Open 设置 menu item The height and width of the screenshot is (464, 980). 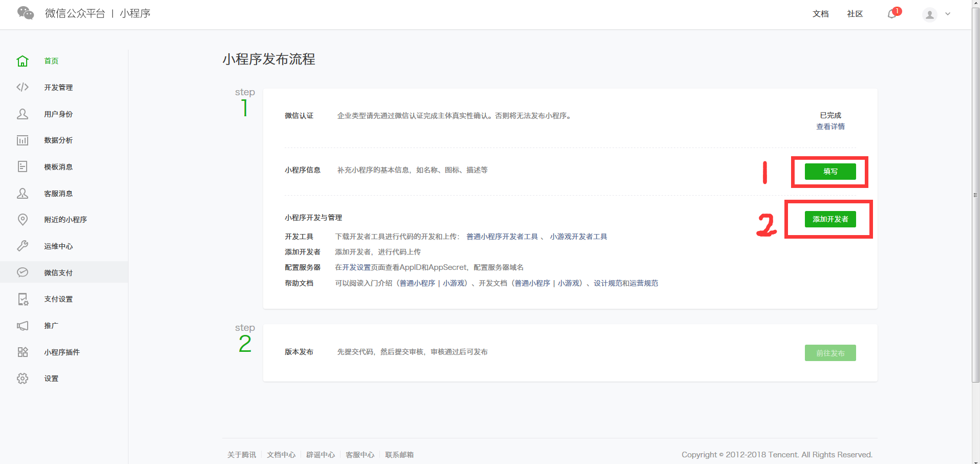(51, 378)
